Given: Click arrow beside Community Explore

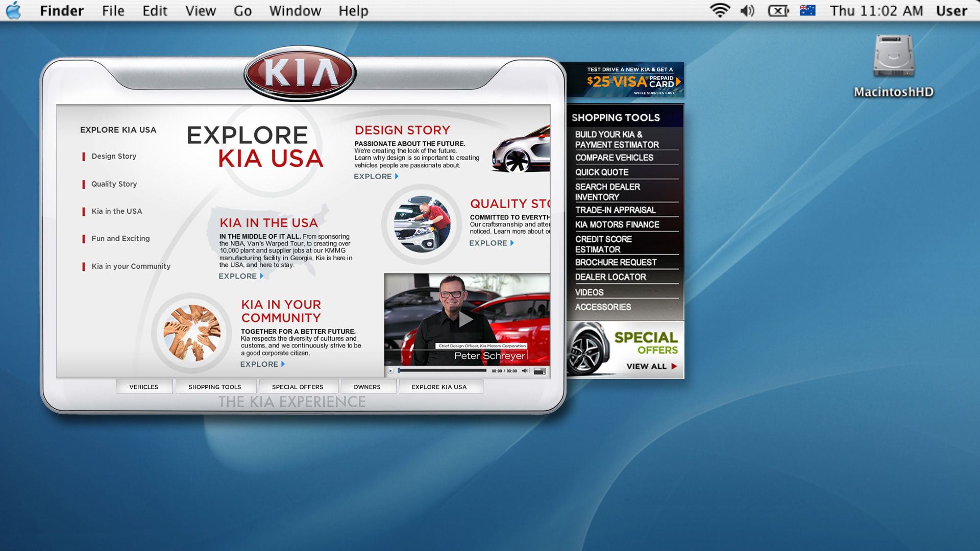Looking at the screenshot, I should click(x=283, y=364).
